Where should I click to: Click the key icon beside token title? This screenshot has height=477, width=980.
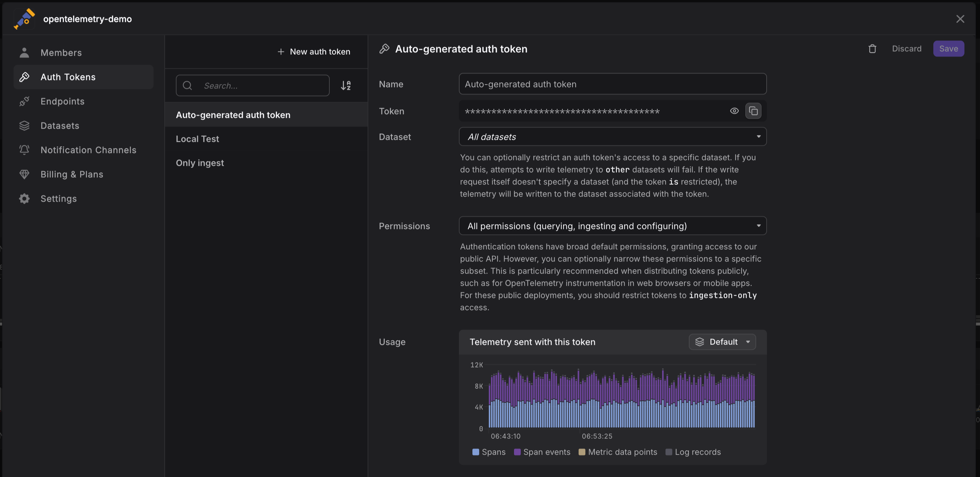(x=384, y=49)
